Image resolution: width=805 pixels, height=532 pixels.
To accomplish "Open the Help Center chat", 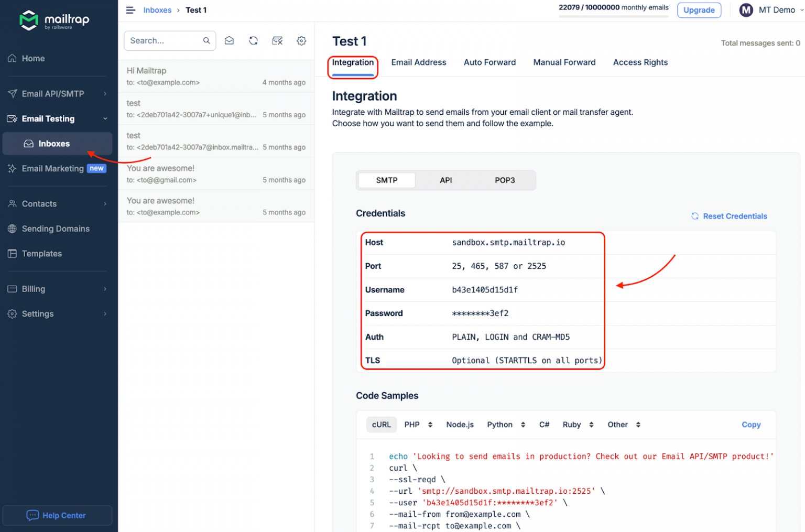I will tap(57, 515).
